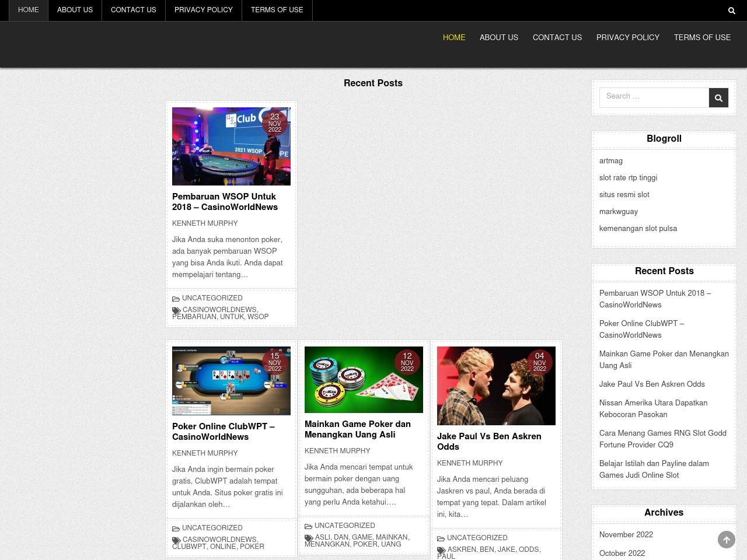Visit blogroll link kemenangan slot pulsa

point(638,229)
